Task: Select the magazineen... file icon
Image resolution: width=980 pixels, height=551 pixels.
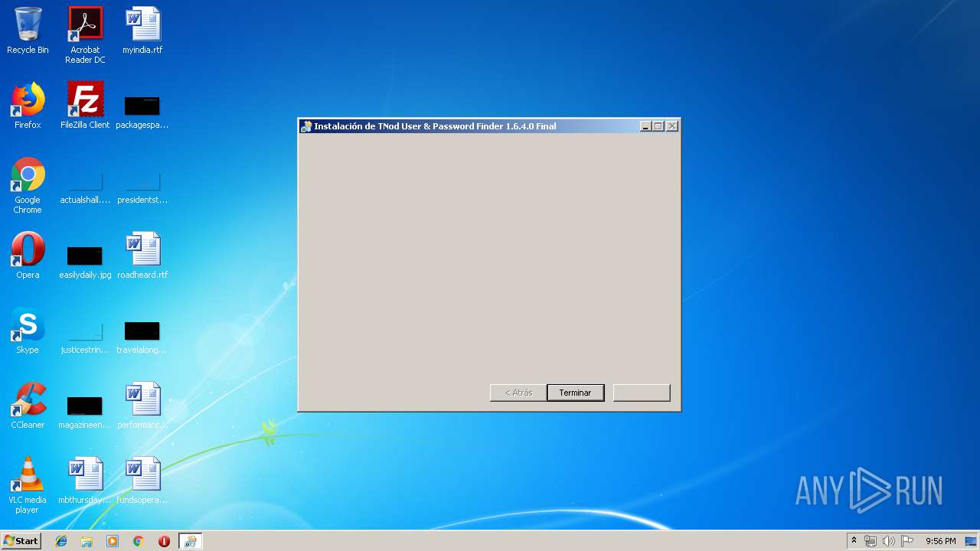Action: (x=85, y=412)
